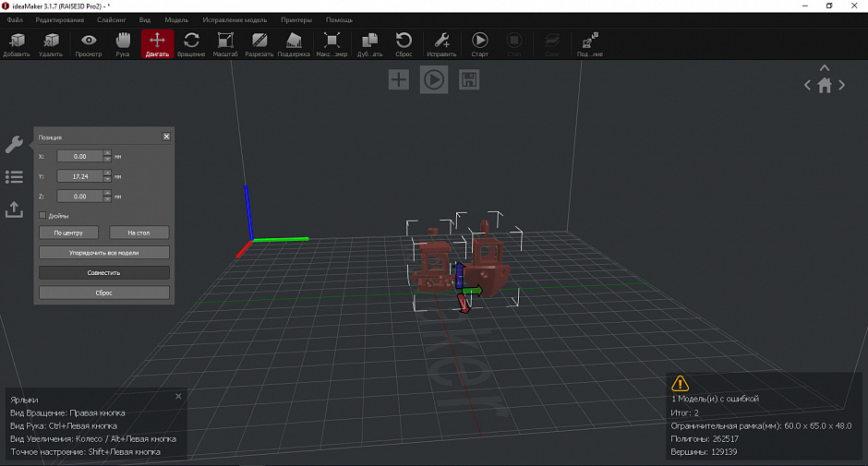Screen dimensions: 868x466
Task: Close the Позиция panel
Action: [166, 137]
